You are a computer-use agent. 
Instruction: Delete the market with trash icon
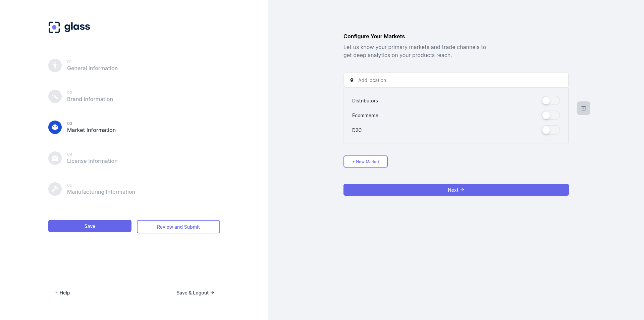pyautogui.click(x=583, y=108)
